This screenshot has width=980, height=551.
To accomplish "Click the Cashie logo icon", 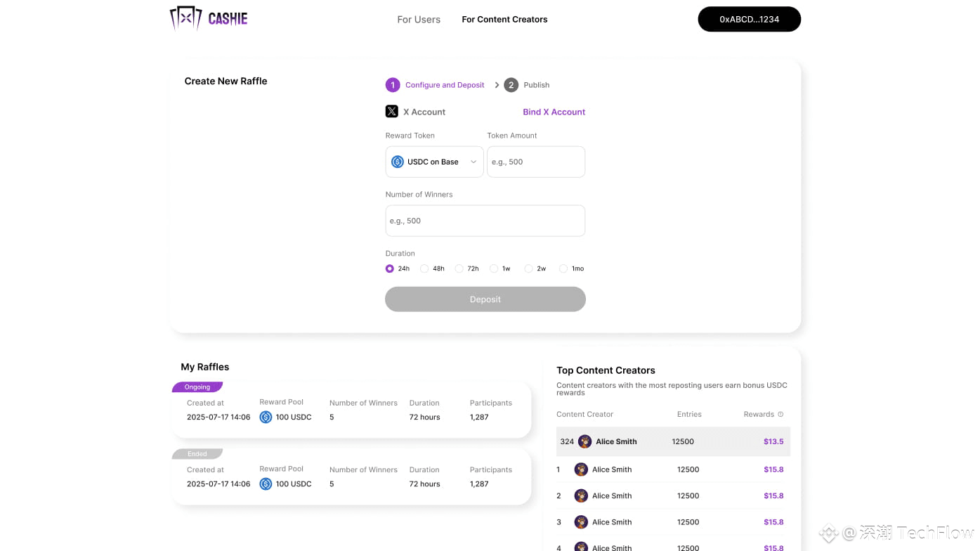I will click(185, 18).
